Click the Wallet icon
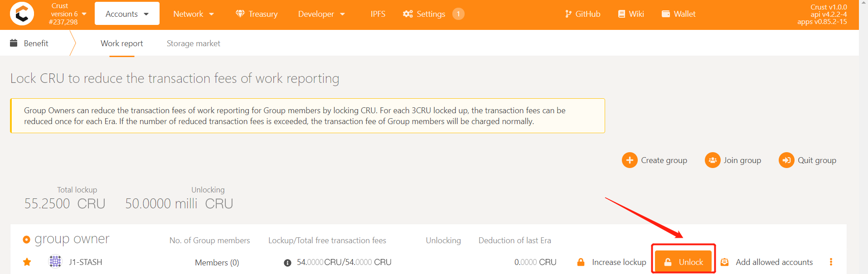The width and height of the screenshot is (868, 274). click(x=666, y=14)
